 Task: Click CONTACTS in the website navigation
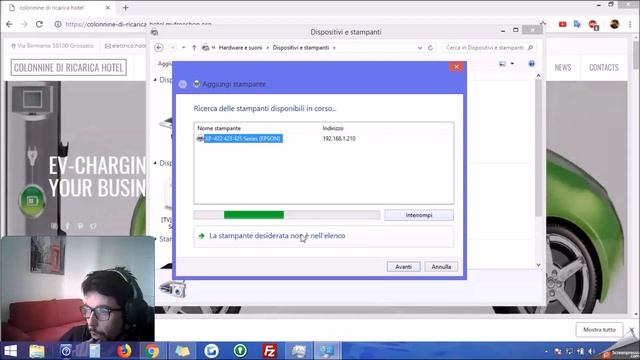604,67
